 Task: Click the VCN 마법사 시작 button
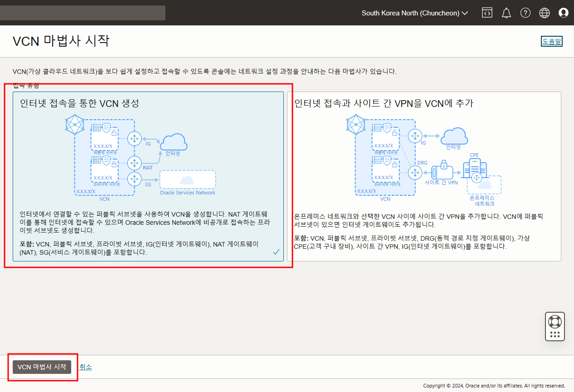[x=42, y=367]
